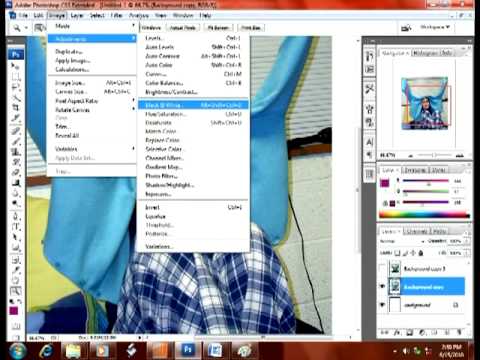Add a layer mask
480x360 pixels.
click(409, 332)
